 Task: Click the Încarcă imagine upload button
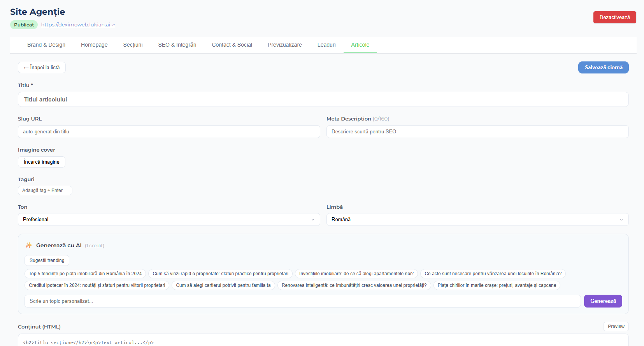point(42,162)
